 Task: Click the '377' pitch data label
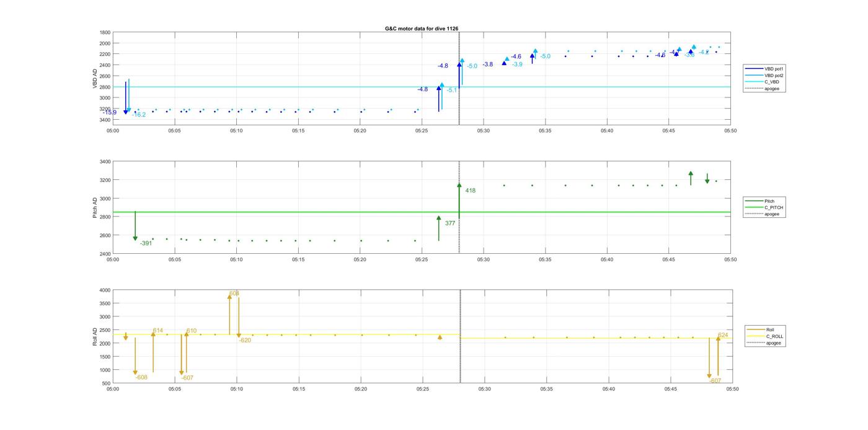point(450,223)
